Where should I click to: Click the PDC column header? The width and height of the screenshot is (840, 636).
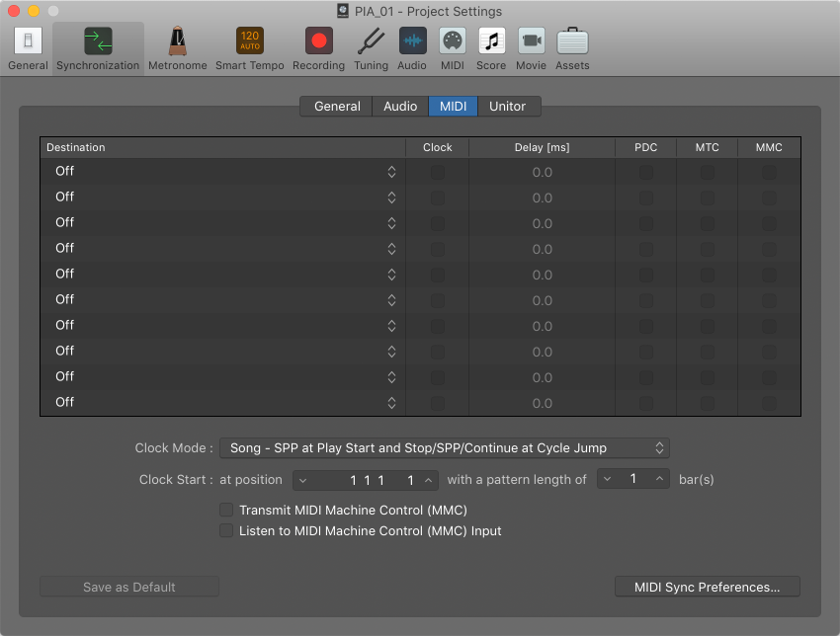(646, 147)
